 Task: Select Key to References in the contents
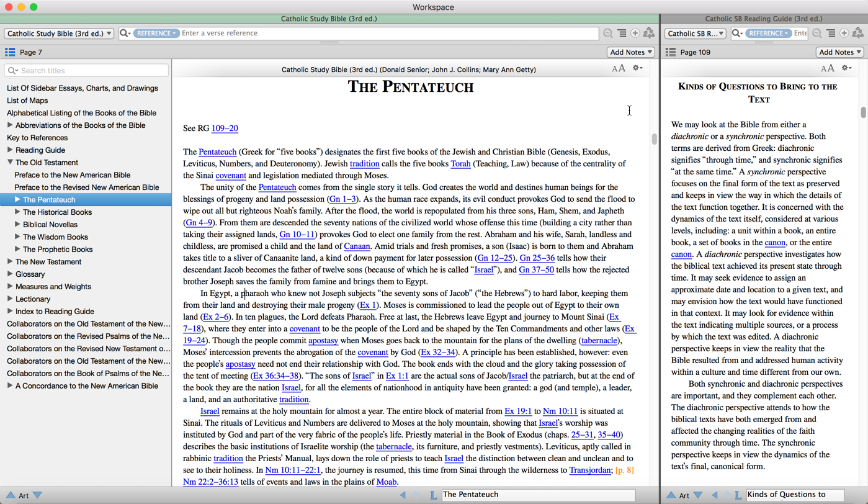coord(37,138)
